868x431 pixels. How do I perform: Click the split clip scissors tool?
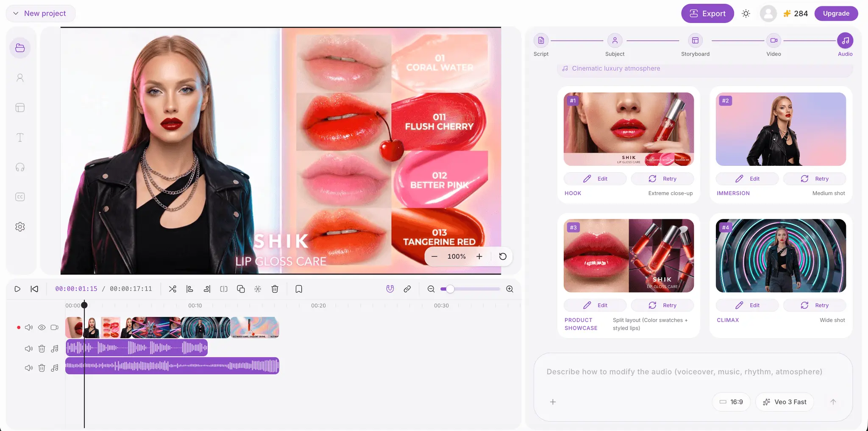click(172, 289)
